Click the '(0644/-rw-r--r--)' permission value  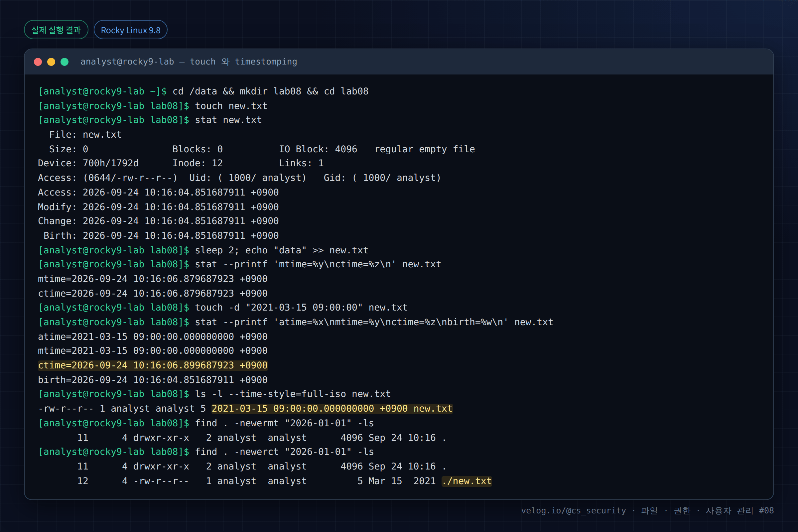click(130, 178)
